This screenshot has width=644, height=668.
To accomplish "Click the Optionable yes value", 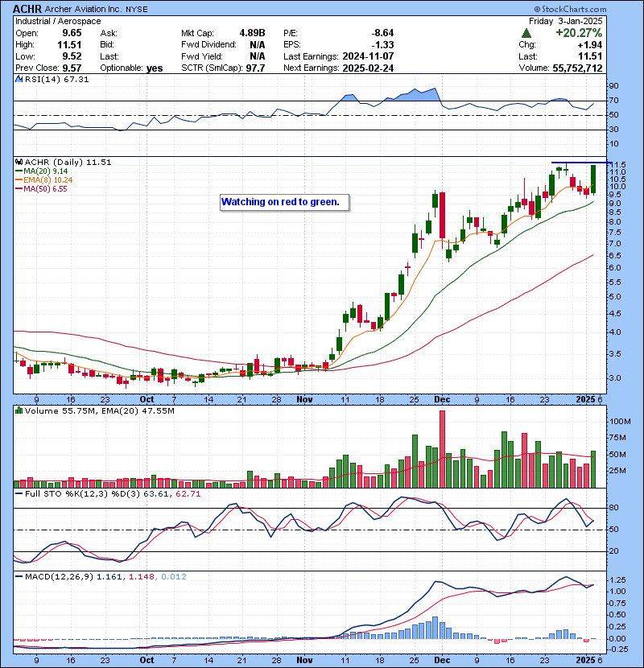I will tap(155, 68).
